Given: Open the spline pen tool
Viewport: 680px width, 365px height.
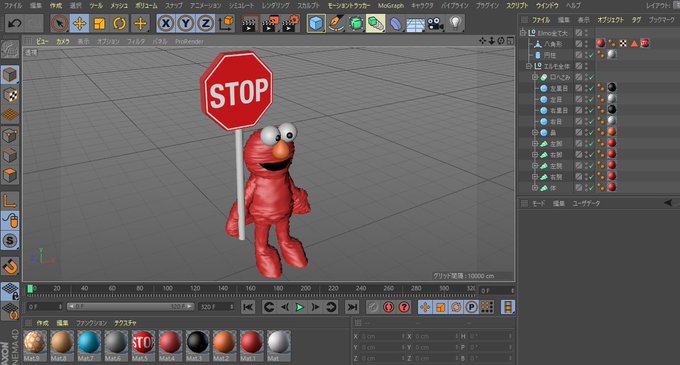Looking at the screenshot, I should click(x=336, y=23).
